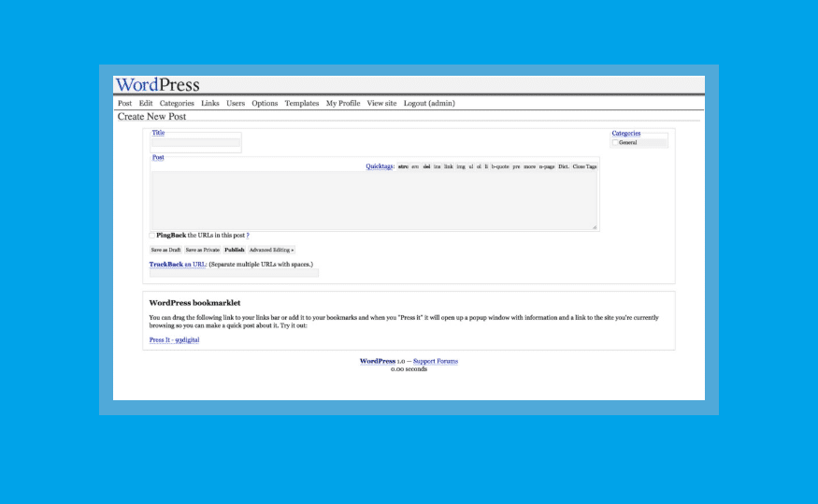Image resolution: width=818 pixels, height=504 pixels.
Task: Click the 'WordPress bookmarklet' heading
Action: (x=194, y=303)
